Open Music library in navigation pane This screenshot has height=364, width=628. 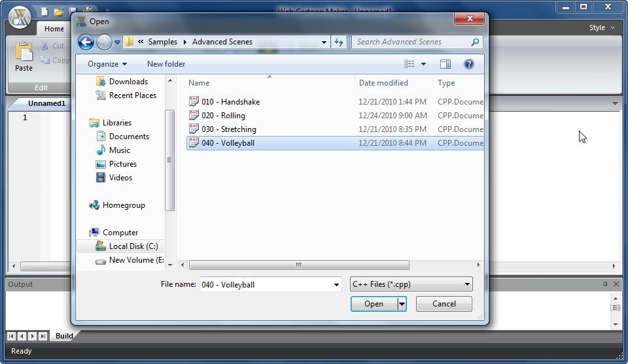click(x=119, y=150)
